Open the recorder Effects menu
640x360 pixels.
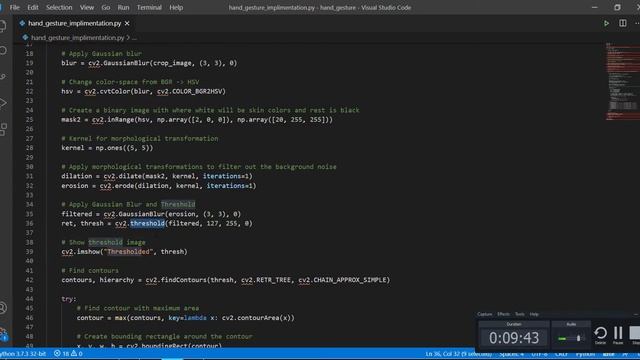click(x=503, y=314)
